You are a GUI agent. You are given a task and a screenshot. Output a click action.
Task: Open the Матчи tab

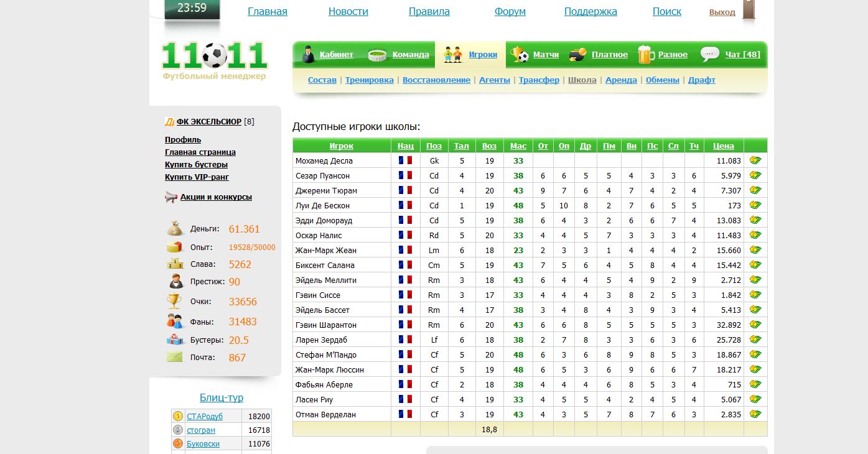click(546, 55)
